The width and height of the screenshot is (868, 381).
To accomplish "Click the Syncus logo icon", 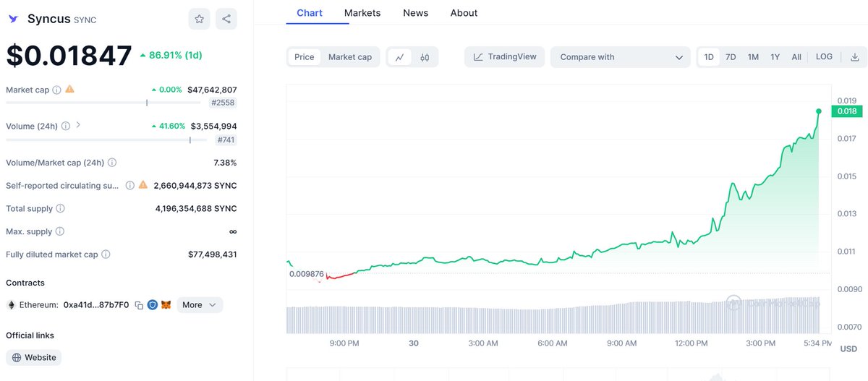I will pos(12,20).
